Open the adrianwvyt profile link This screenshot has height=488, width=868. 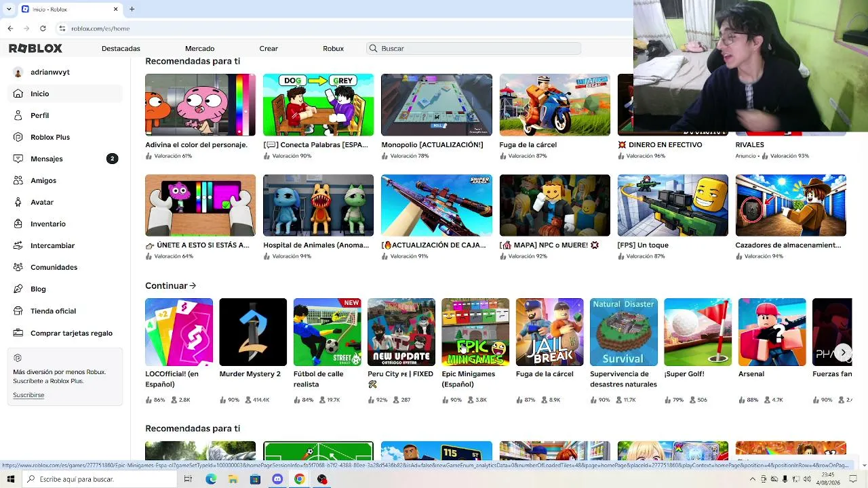click(x=50, y=72)
